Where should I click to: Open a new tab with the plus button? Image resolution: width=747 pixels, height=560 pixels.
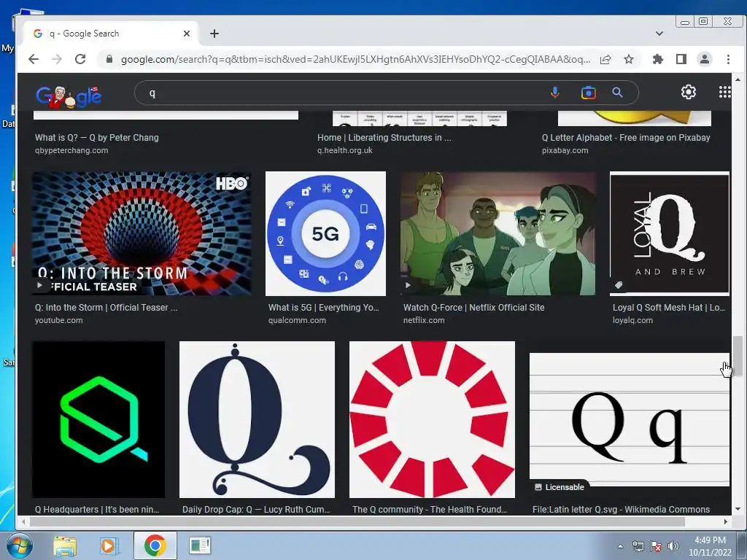pos(214,34)
